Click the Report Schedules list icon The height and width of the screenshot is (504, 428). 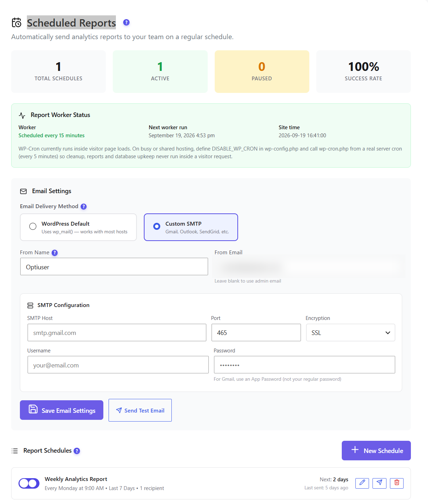click(15, 451)
